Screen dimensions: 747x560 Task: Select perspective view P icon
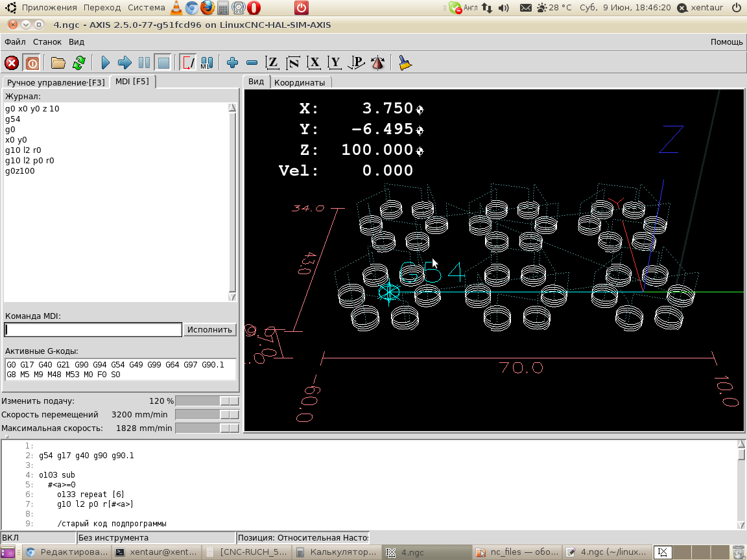(356, 63)
